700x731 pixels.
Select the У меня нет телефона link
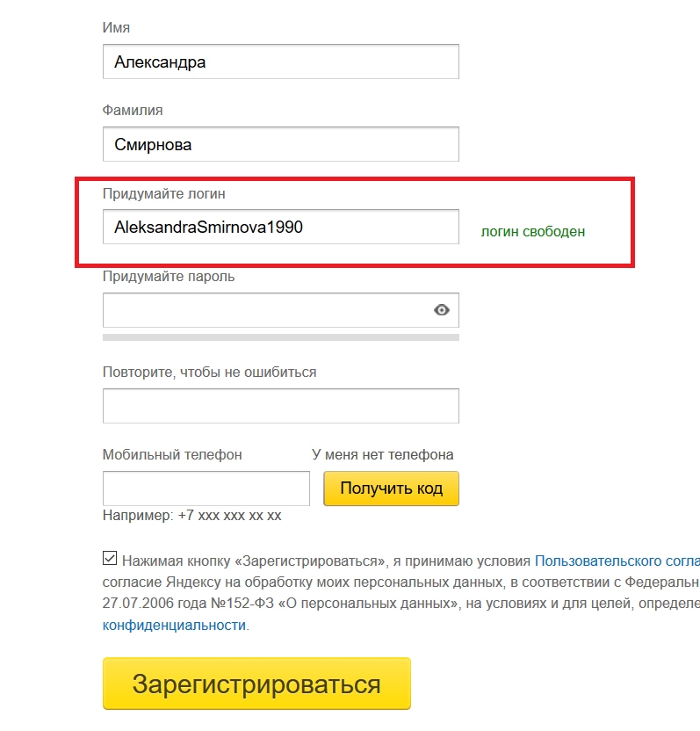tap(383, 454)
